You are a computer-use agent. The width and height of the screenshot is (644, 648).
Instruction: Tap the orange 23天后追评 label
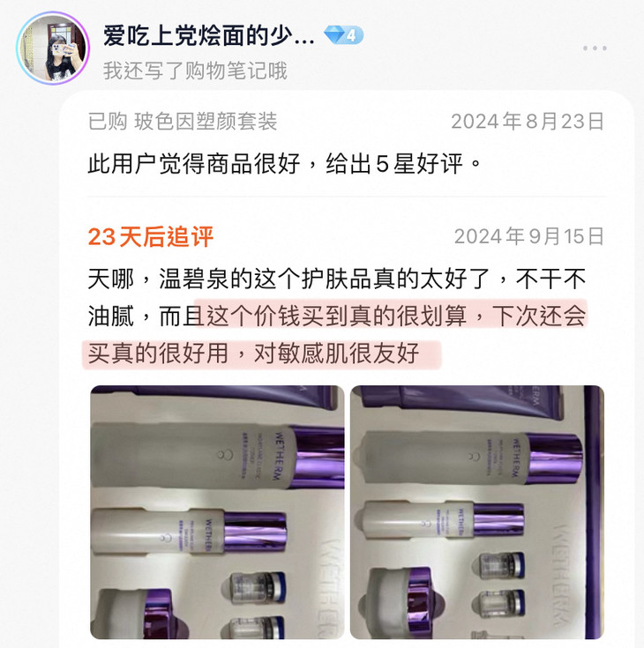click(151, 236)
